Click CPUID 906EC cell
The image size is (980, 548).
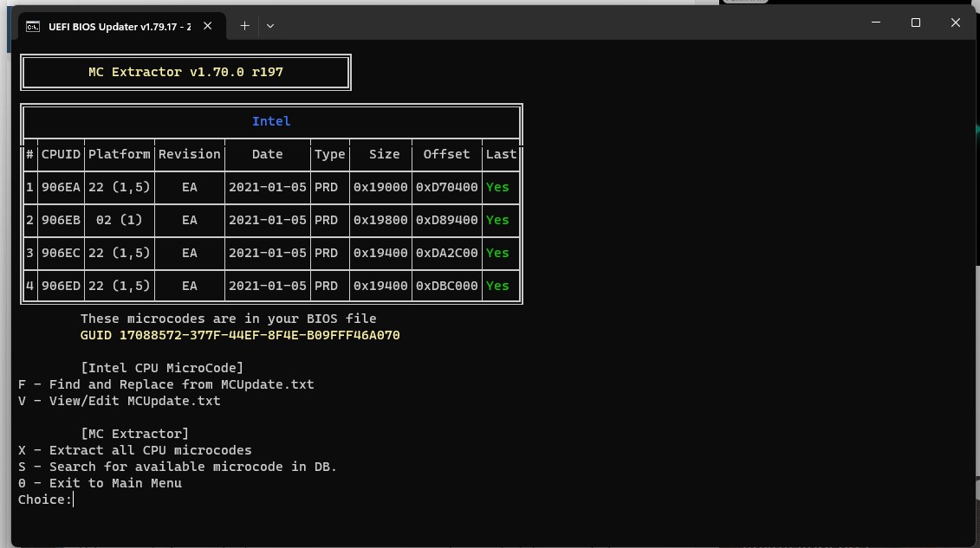tap(61, 253)
